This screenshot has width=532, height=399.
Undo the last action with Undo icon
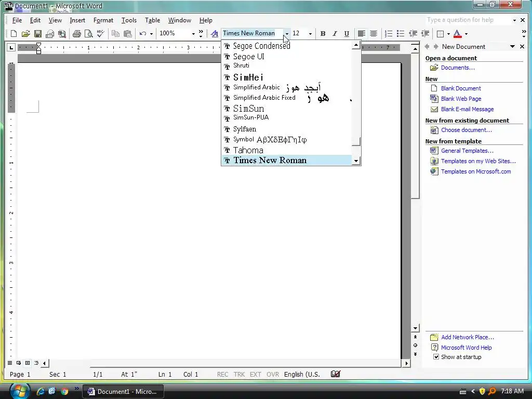click(143, 34)
